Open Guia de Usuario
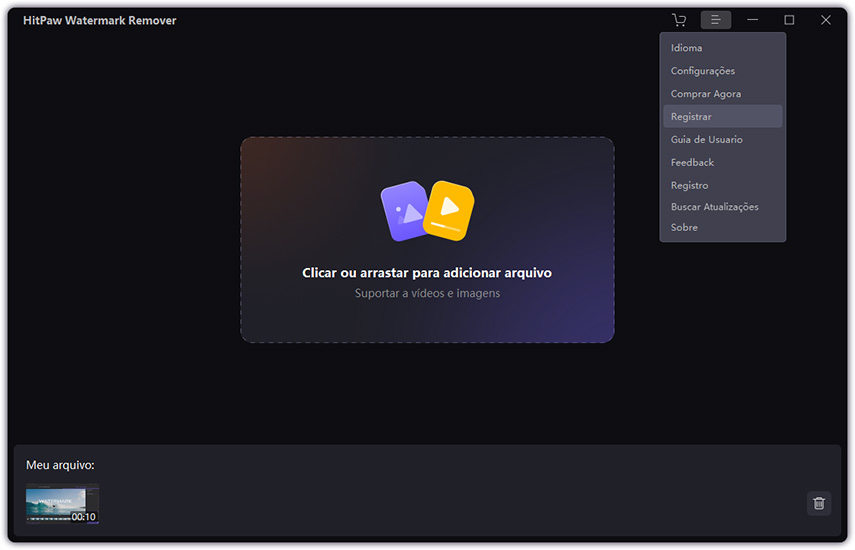The width and height of the screenshot is (855, 550). click(x=722, y=140)
